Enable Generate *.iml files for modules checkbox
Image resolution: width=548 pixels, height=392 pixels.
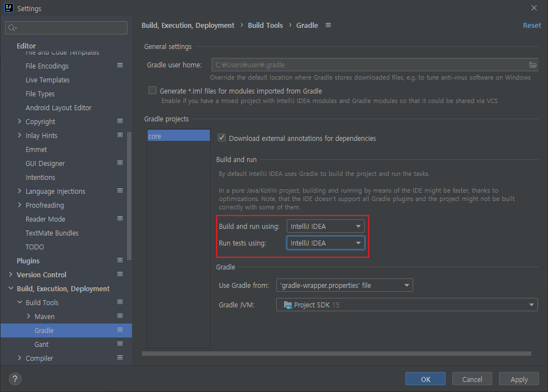(153, 91)
